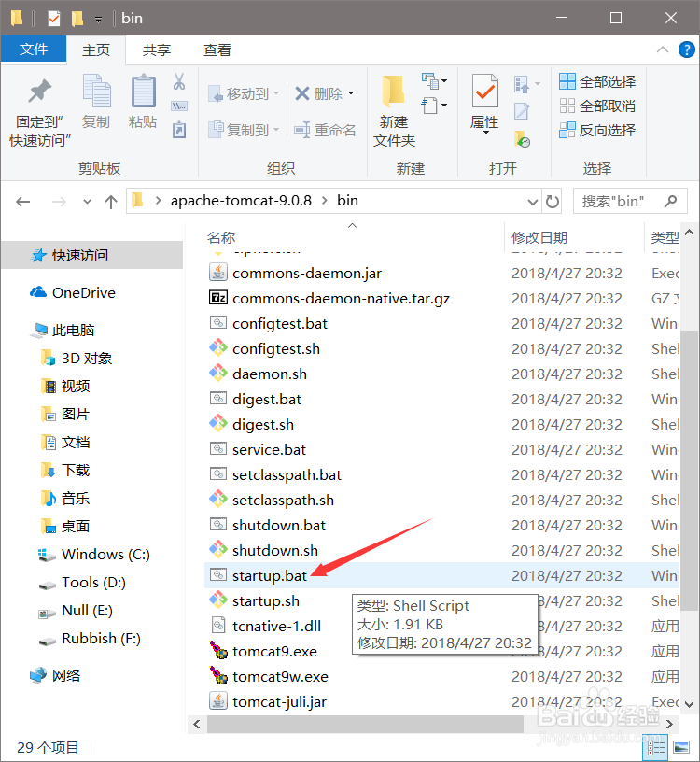Click the Paste shortcut icon

tap(179, 130)
